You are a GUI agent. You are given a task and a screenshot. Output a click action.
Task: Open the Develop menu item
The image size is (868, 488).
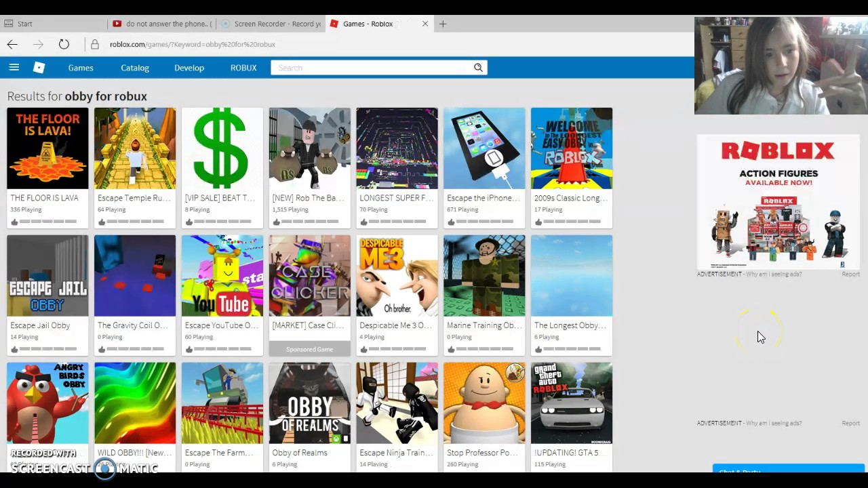(189, 68)
